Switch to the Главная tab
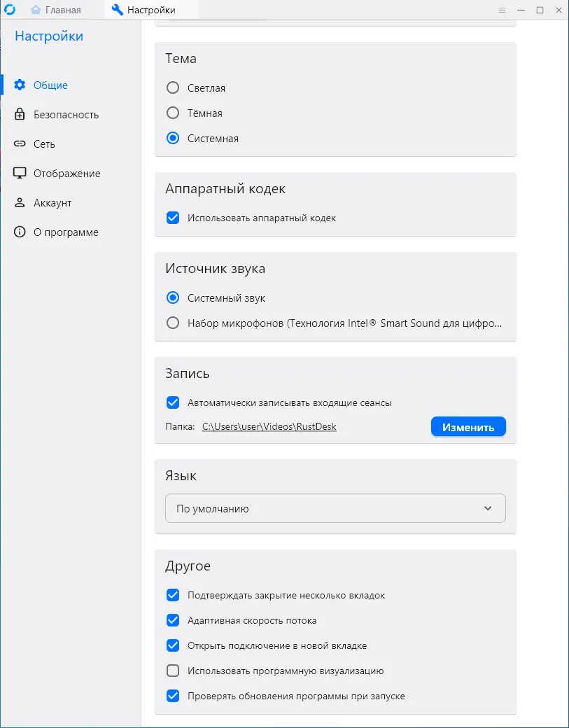This screenshot has height=728, width=569. (x=57, y=10)
